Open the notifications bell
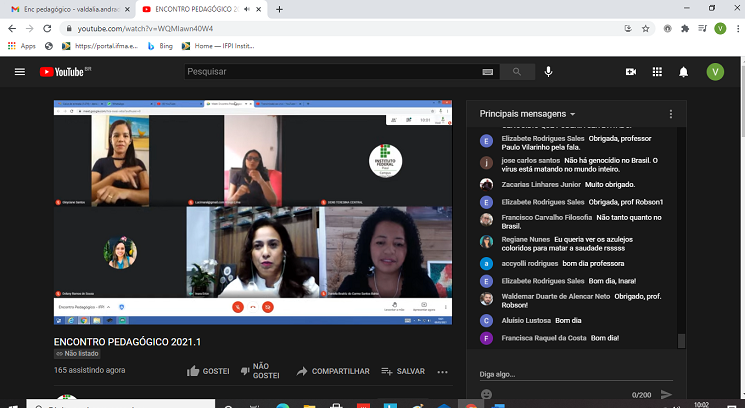Screen dimensions: 745x408 (x=683, y=72)
